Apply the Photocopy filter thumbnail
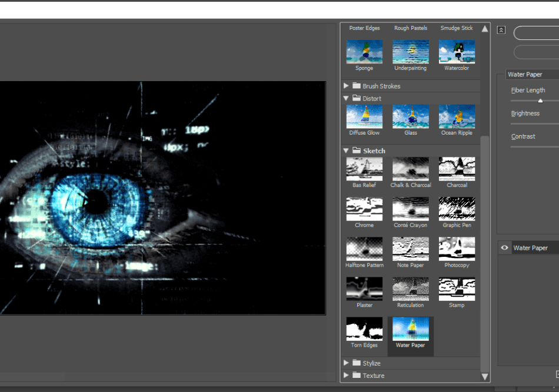This screenshot has height=392, width=559. tap(457, 249)
